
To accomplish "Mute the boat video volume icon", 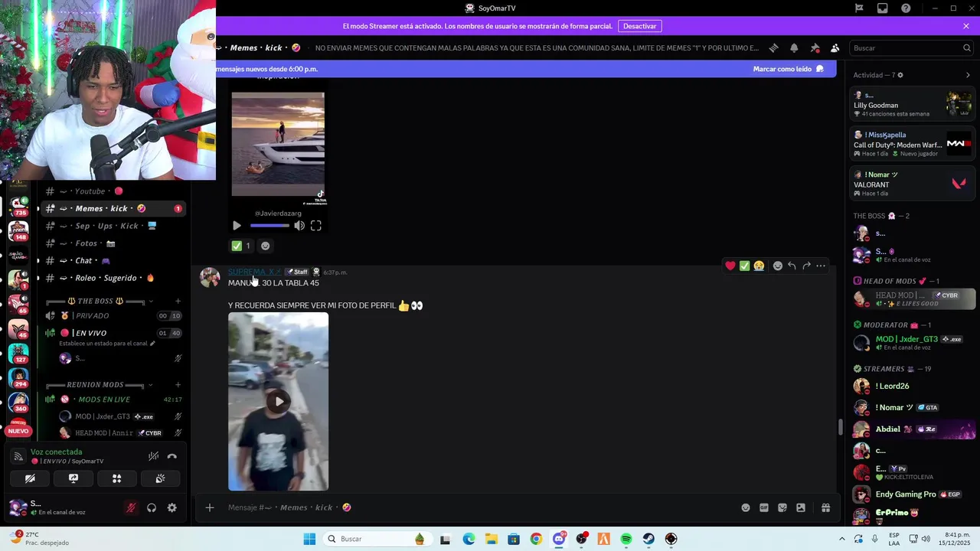I will [299, 225].
